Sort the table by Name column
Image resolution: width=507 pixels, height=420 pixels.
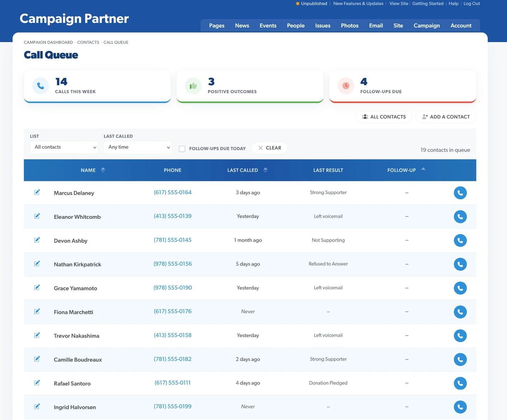click(x=93, y=170)
